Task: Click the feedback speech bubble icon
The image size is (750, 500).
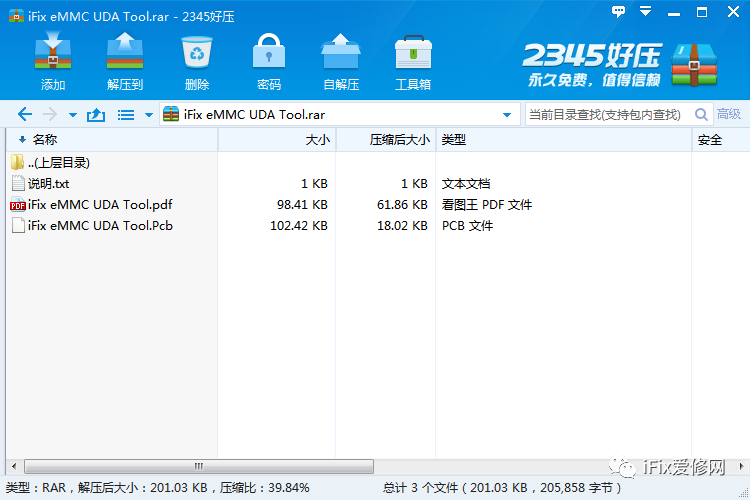Action: coord(618,11)
